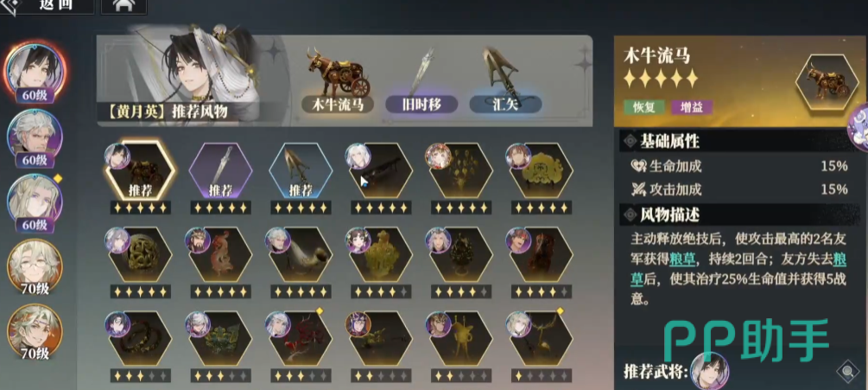The image size is (868, 390).
Task: Open the blue 推荐 arrowhead hexagon
Action: pos(301,170)
